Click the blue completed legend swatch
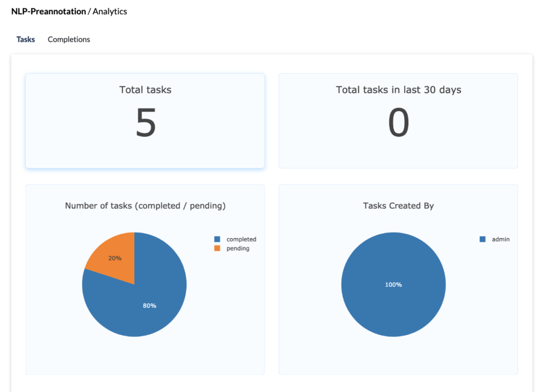 [x=218, y=239]
